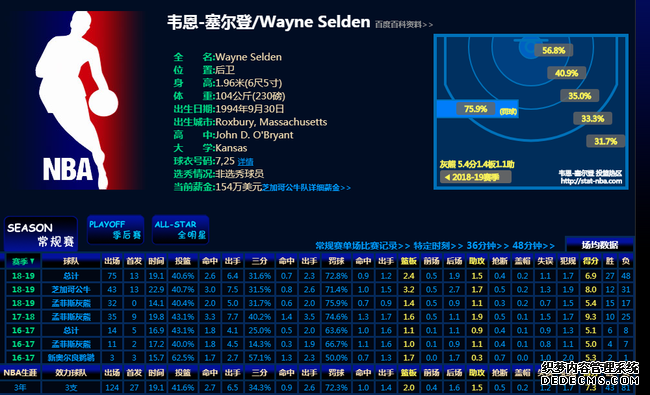Open the stat-nba.com URL in shot chart
Viewport: 650px width, 395px height.
point(591,181)
